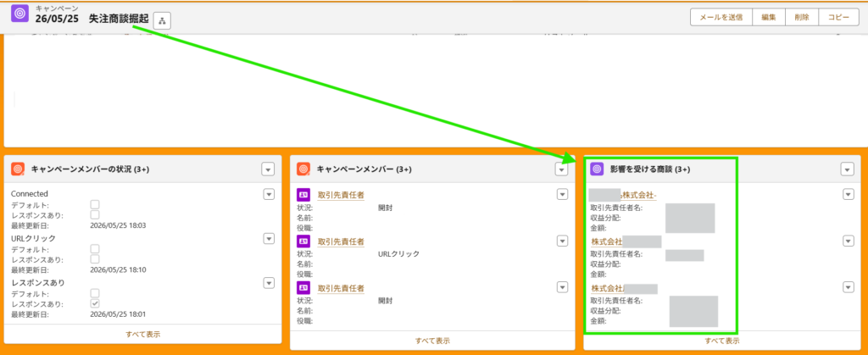868x355 pixels.
Task: Open dropdown for キャンペーンメンバーの状況 panel header
Action: click(x=269, y=169)
